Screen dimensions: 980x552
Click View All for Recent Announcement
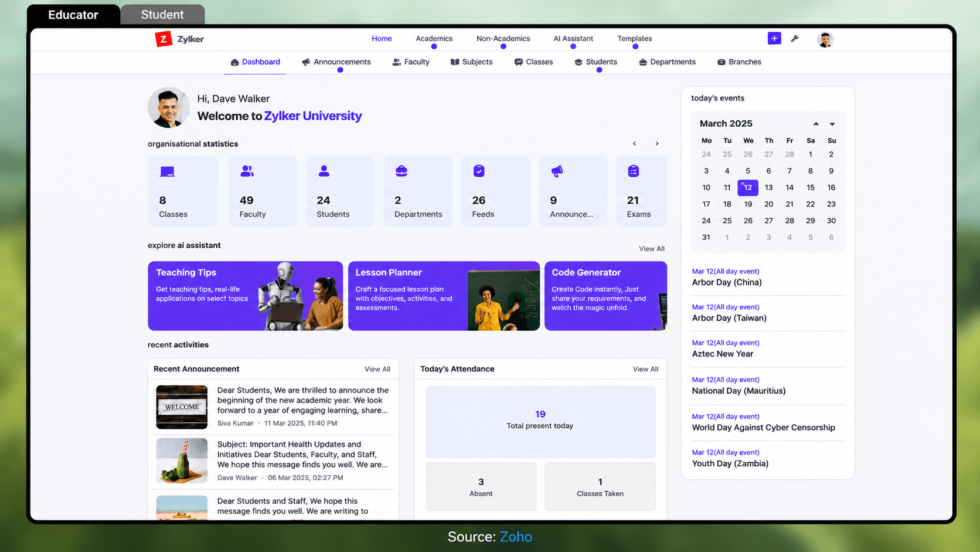(377, 370)
